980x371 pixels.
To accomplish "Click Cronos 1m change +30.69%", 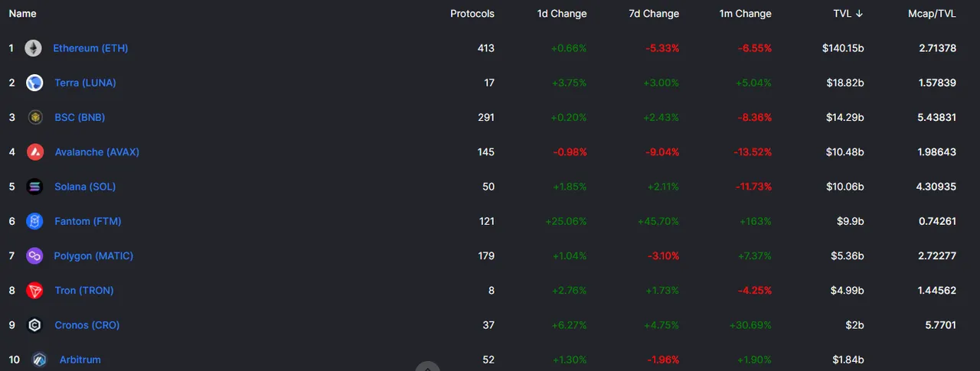I will click(x=752, y=325).
